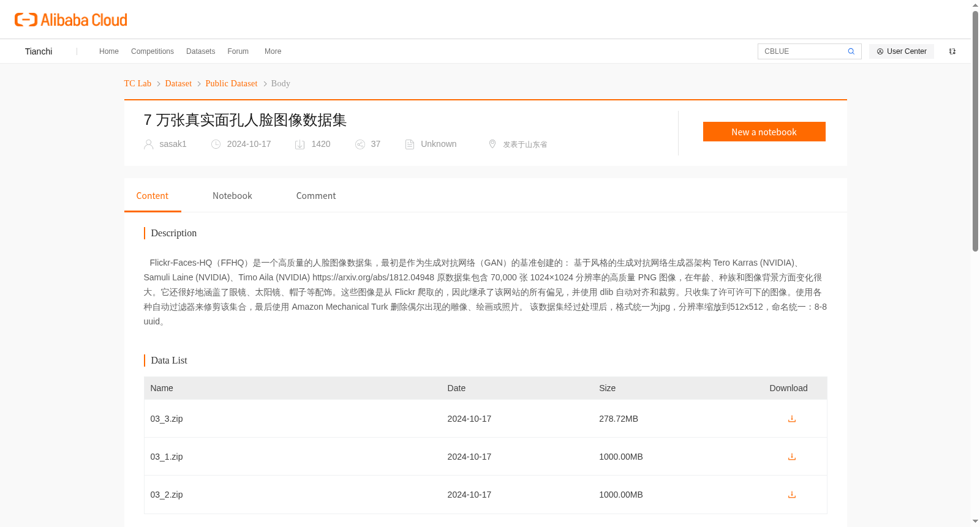This screenshot has height=527, width=980.
Task: Click the scrollbar down arrow
Action: (x=975, y=521)
